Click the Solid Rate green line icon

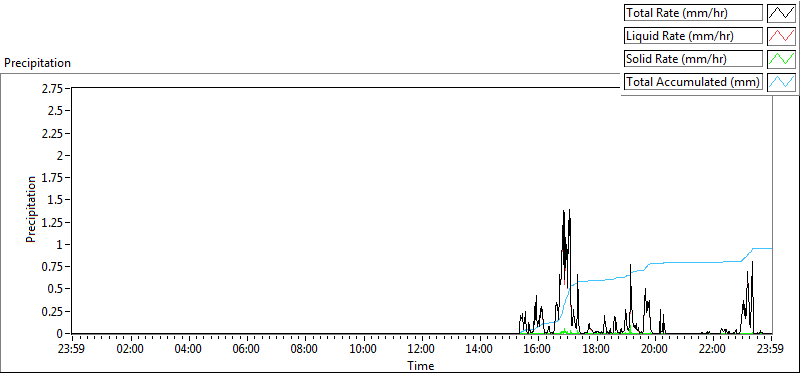782,59
